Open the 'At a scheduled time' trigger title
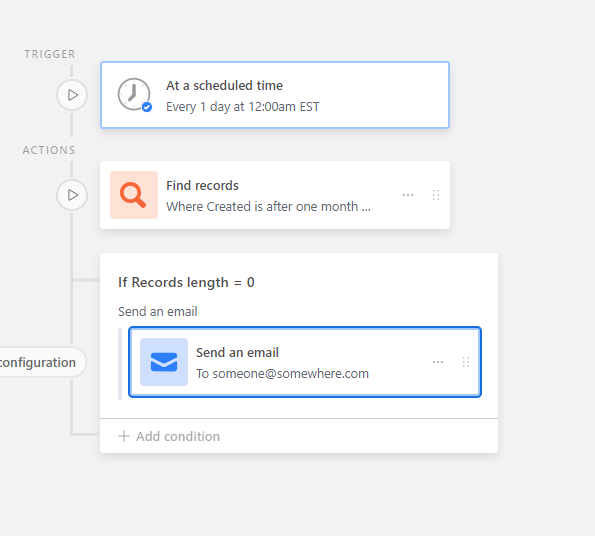The image size is (595, 536). [224, 85]
